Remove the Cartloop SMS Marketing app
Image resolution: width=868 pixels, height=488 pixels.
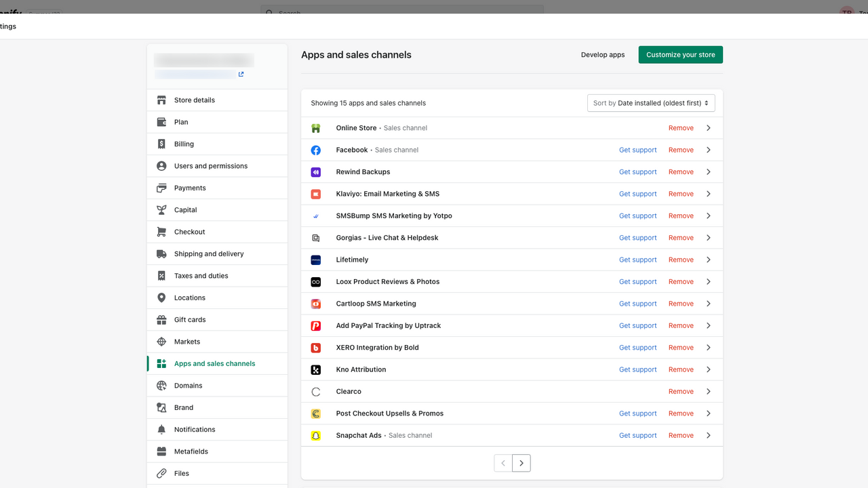pyautogui.click(x=681, y=304)
